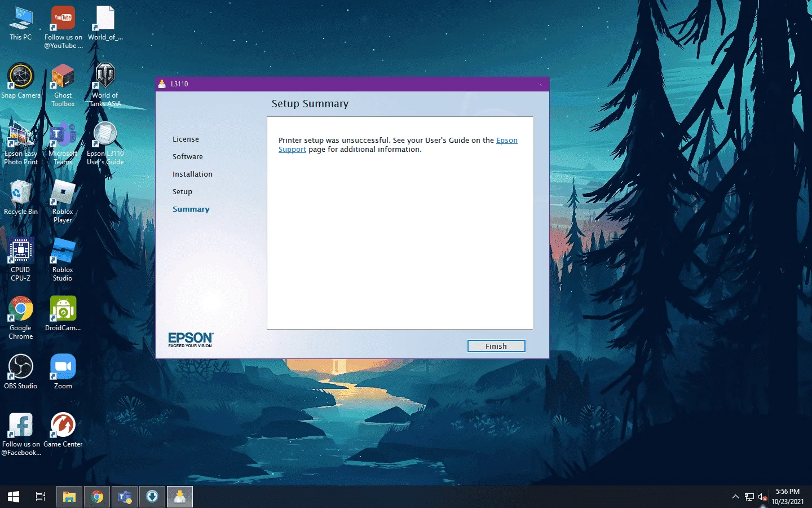Select the Summary step
The width and height of the screenshot is (812, 508).
pos(191,209)
